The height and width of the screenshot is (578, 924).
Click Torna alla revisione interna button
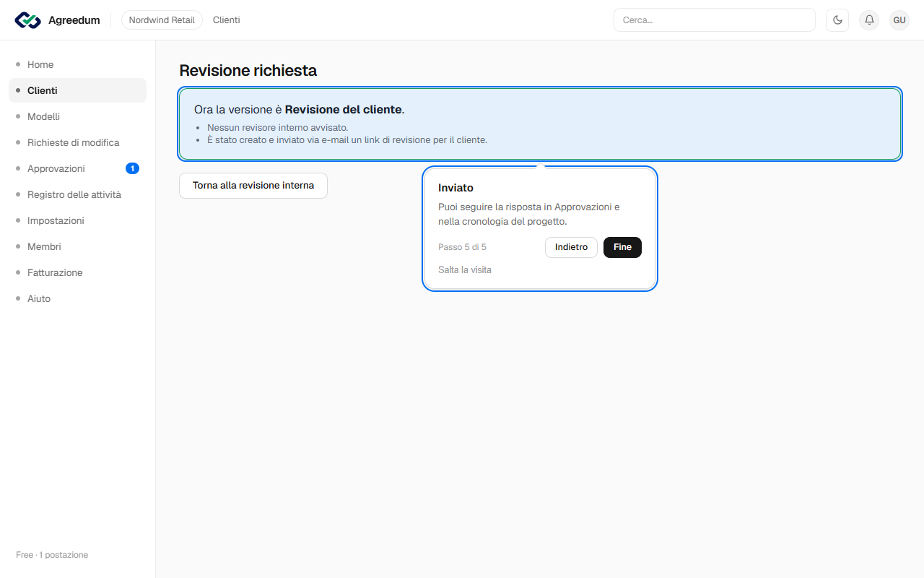tap(253, 186)
